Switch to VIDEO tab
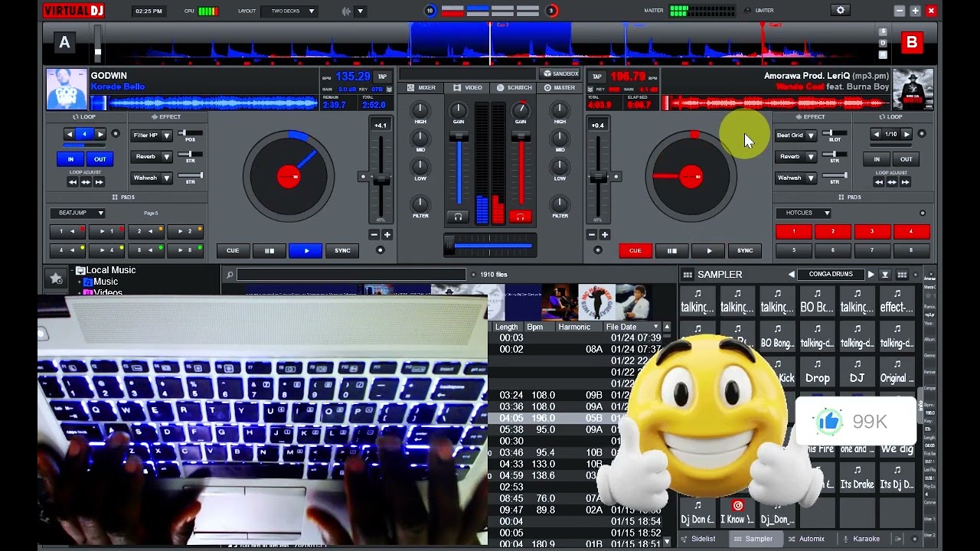Image resolution: width=980 pixels, height=551 pixels. pos(468,87)
